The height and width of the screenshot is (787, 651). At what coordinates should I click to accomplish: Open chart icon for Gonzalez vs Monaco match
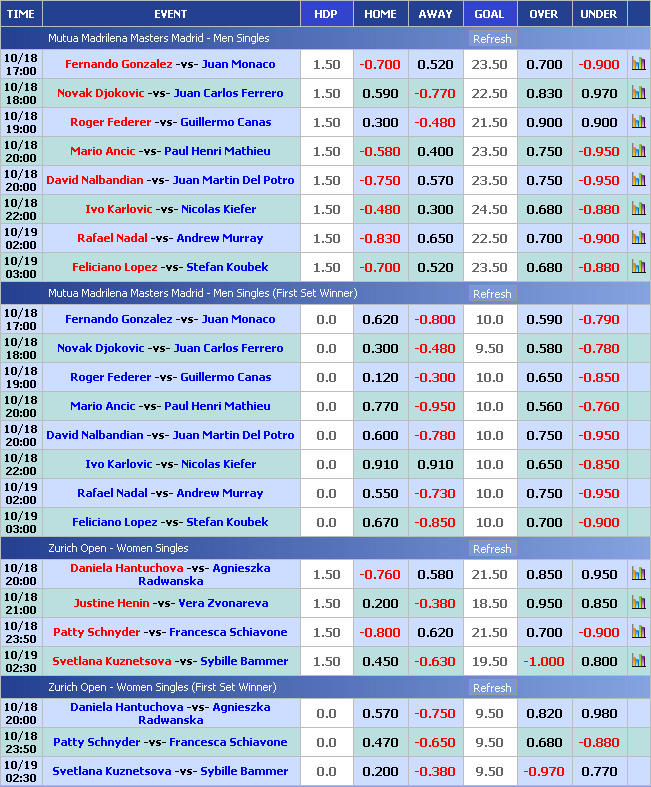point(638,64)
